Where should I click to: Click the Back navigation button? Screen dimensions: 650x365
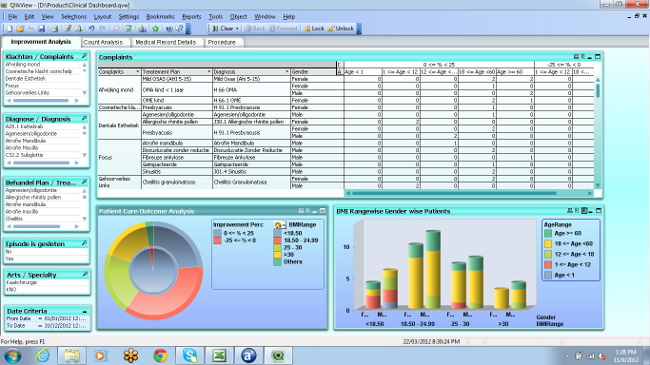tap(255, 29)
